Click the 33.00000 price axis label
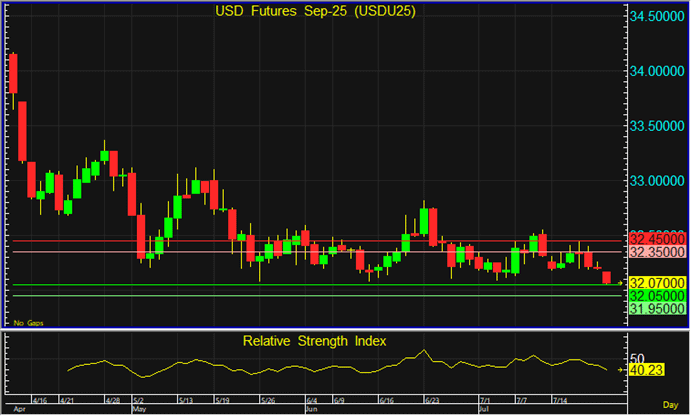 tap(658, 181)
